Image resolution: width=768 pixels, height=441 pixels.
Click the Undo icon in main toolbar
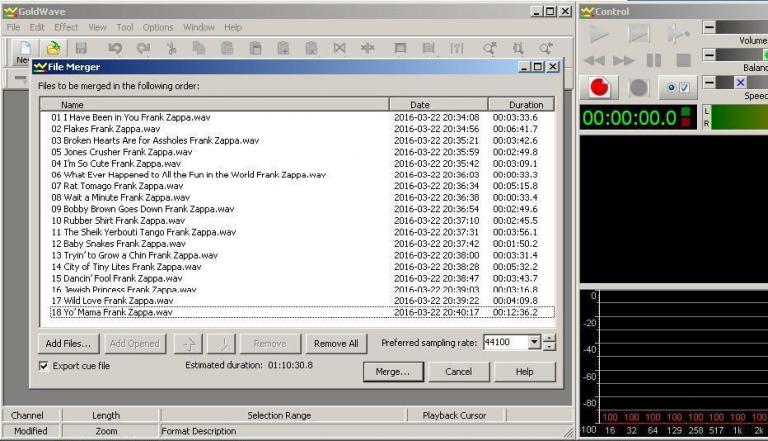(x=114, y=48)
